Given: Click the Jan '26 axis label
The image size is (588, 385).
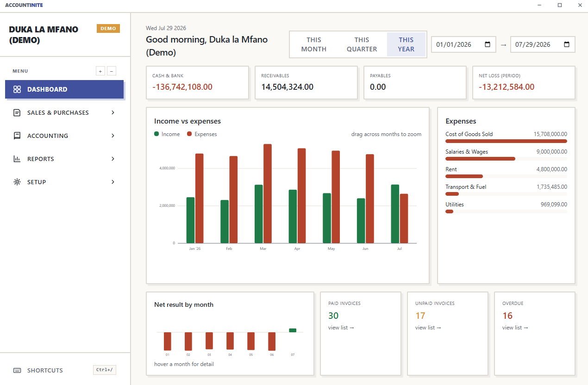Looking at the screenshot, I should pos(195,248).
